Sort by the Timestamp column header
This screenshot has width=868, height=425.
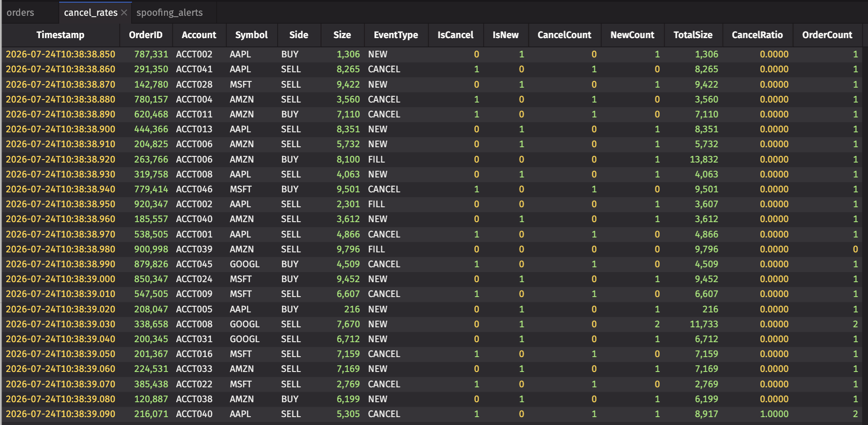coord(60,35)
